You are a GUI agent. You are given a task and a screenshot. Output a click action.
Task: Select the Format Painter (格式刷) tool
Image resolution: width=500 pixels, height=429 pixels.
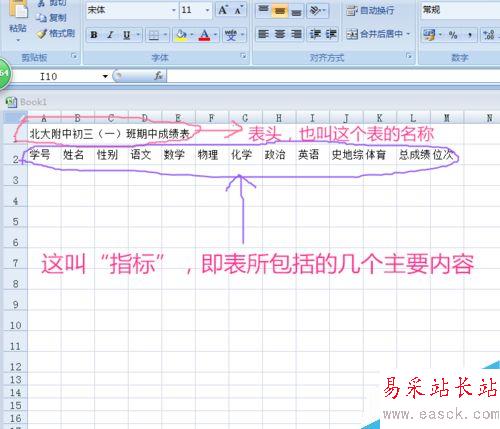[x=55, y=33]
